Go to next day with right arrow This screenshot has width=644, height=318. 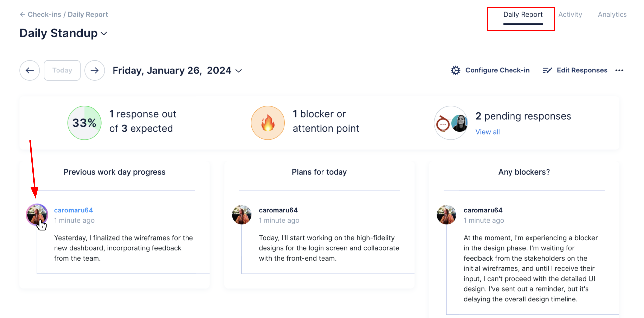click(x=95, y=71)
